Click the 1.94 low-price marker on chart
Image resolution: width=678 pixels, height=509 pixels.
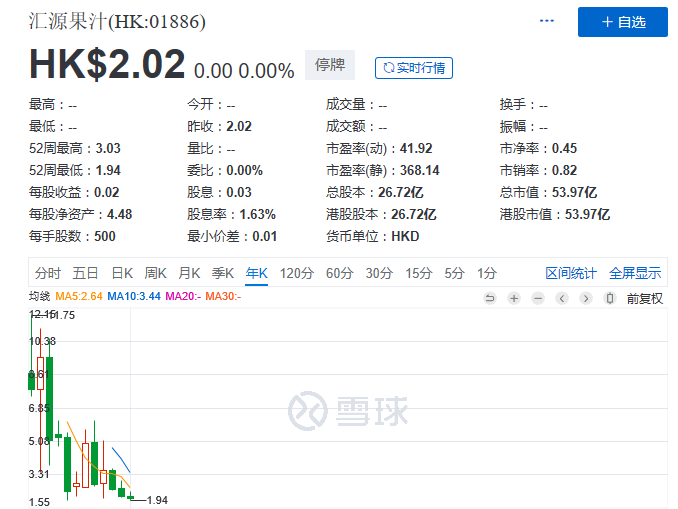[157, 500]
